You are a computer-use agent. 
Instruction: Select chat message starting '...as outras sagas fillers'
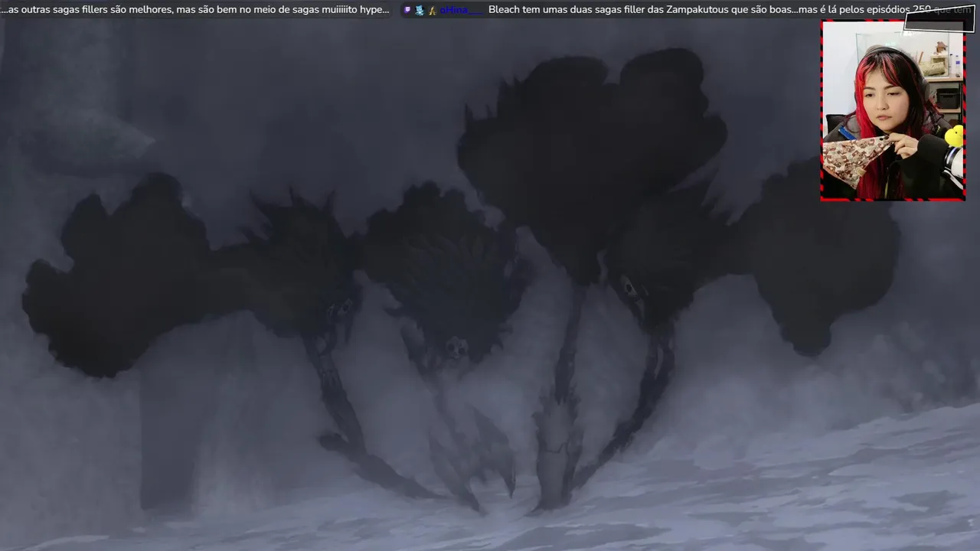[x=196, y=10]
